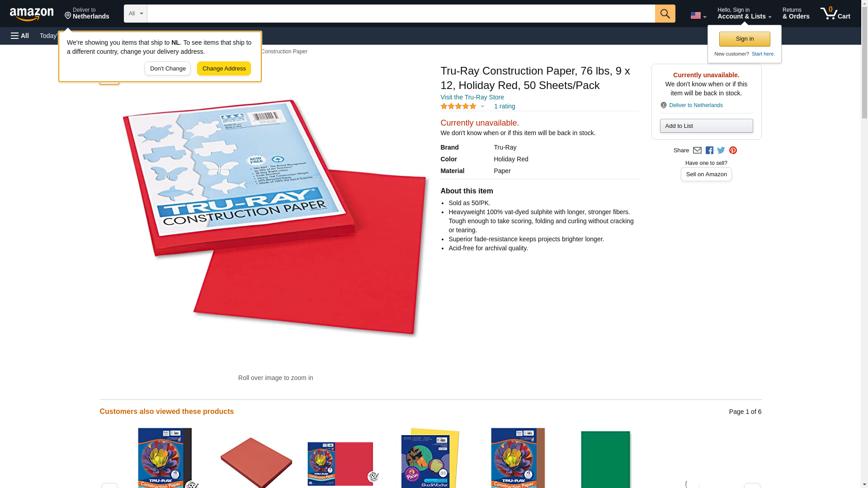Share product on Pinterest icon
This screenshot has height=488, width=868.
coord(732,150)
